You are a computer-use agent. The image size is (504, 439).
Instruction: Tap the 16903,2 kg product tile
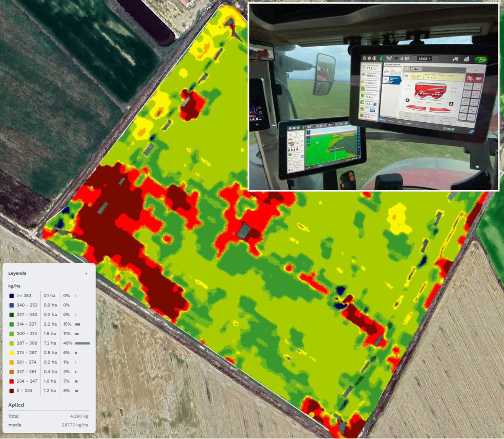tap(370, 82)
